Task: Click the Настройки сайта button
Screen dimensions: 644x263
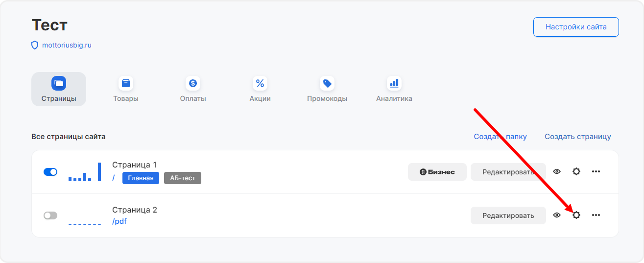Action: click(x=576, y=27)
